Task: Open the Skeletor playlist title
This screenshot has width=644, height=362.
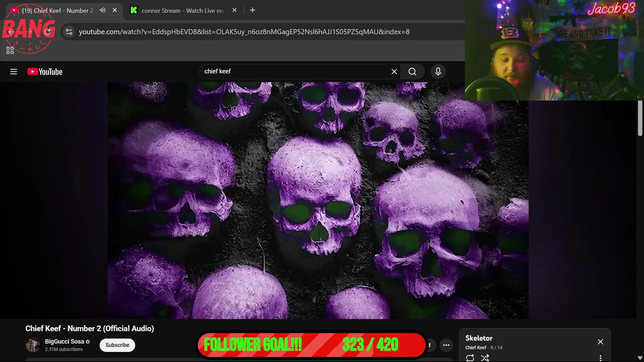Action: pyautogui.click(x=479, y=338)
